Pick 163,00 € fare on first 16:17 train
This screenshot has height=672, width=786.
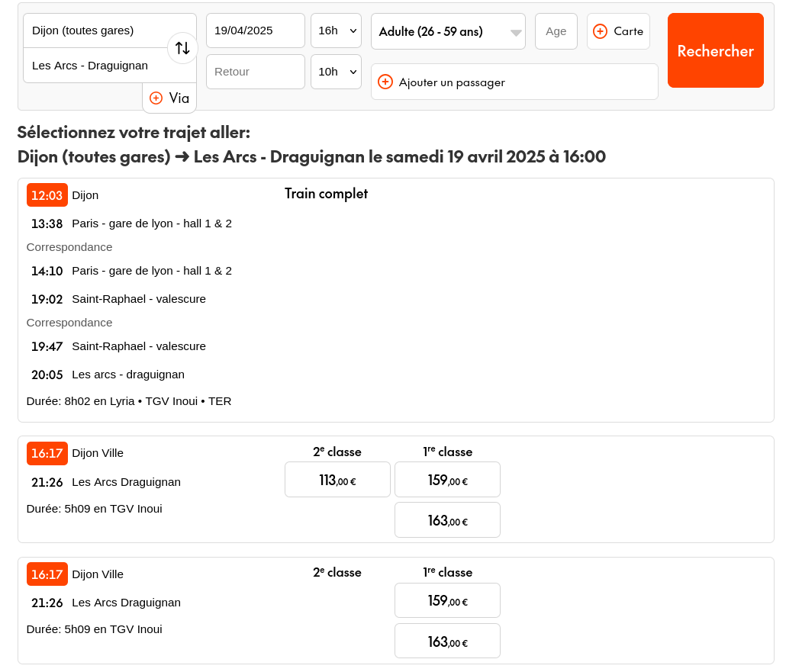point(447,520)
